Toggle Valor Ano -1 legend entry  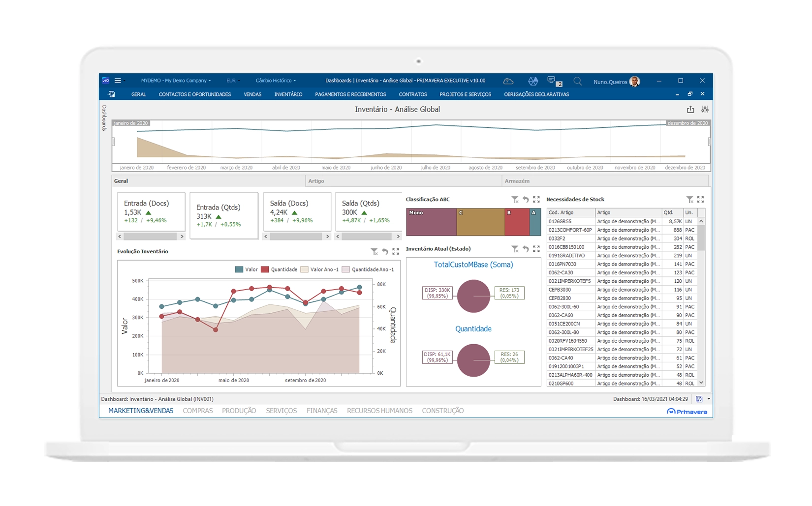pos(319,269)
